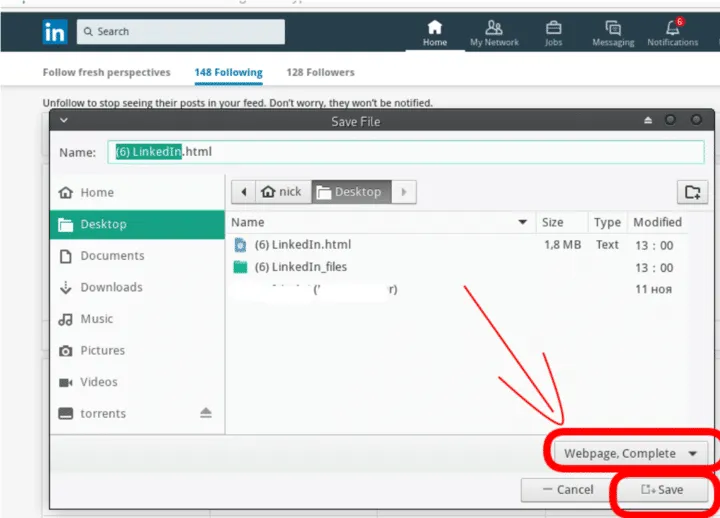
Task: Click the Name filename field
Action: pyautogui.click(x=406, y=152)
